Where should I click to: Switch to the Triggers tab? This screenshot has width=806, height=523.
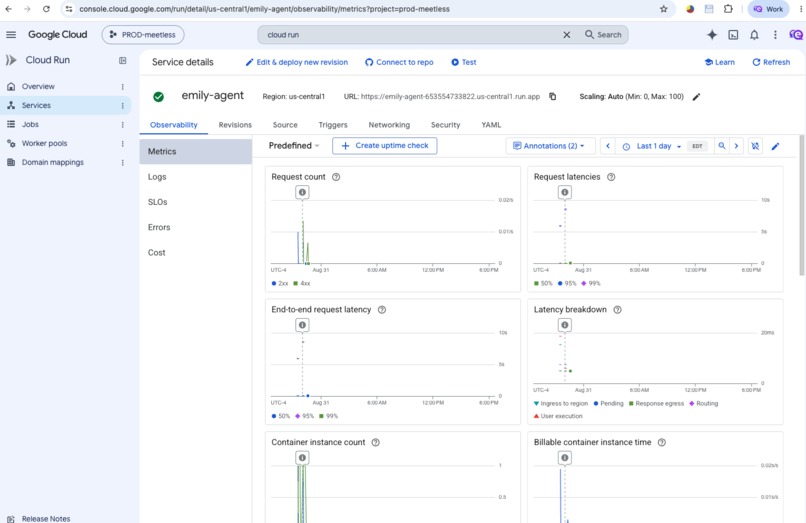pos(333,125)
